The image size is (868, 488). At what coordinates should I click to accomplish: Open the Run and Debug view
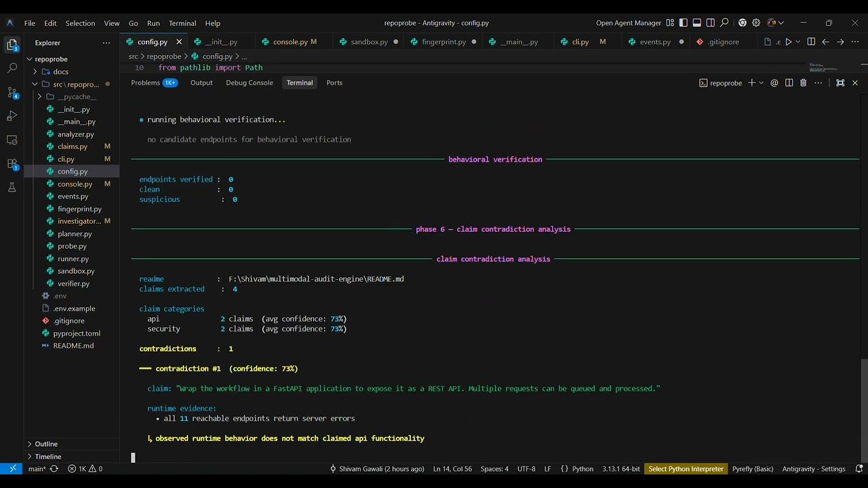(x=12, y=116)
